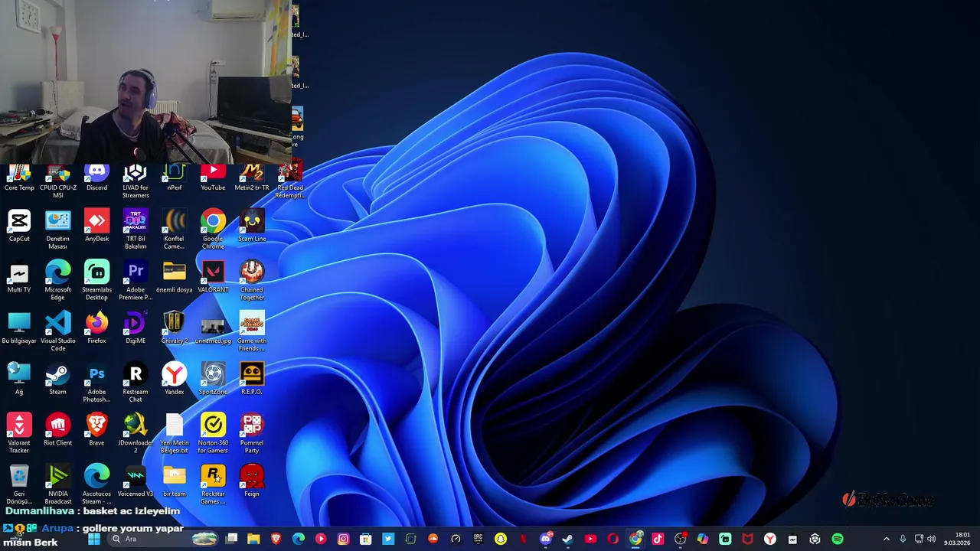Launch Riot Client shortcut
Viewport: 980px width, 551px height.
coord(57,430)
